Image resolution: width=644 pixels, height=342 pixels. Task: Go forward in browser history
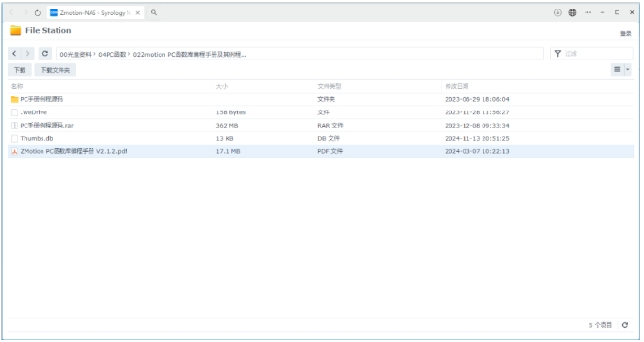[25, 12]
